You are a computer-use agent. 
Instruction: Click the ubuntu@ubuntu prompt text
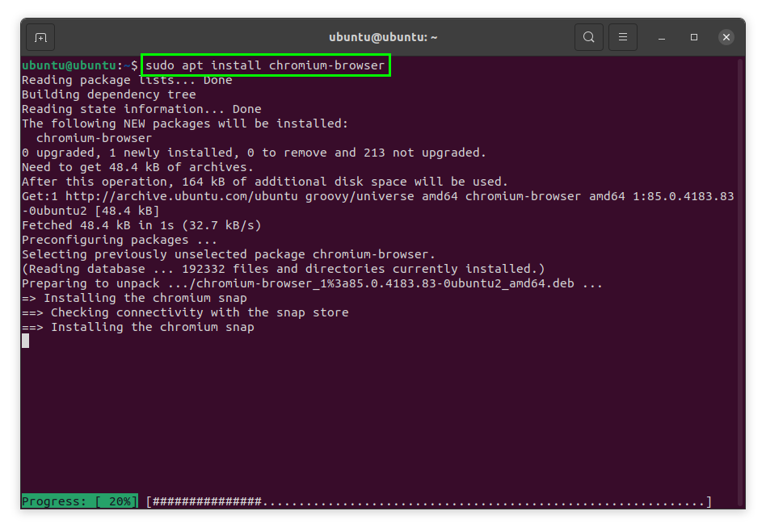69,65
